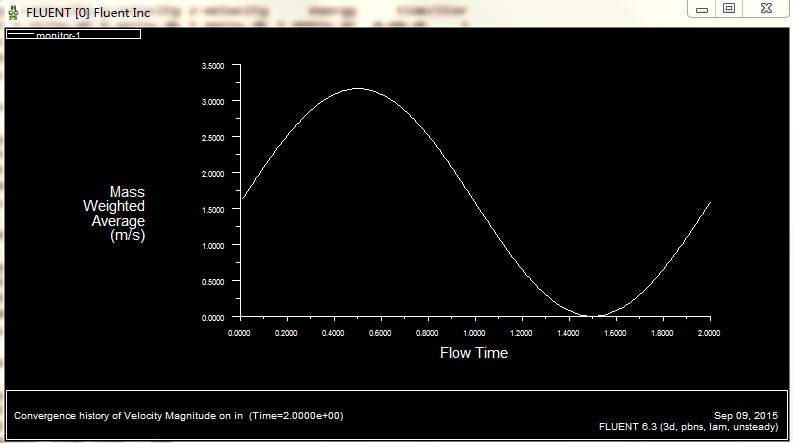
Task: Click the 'Mass Weighted Average (m/s)' axis label
Action: pyautogui.click(x=114, y=213)
